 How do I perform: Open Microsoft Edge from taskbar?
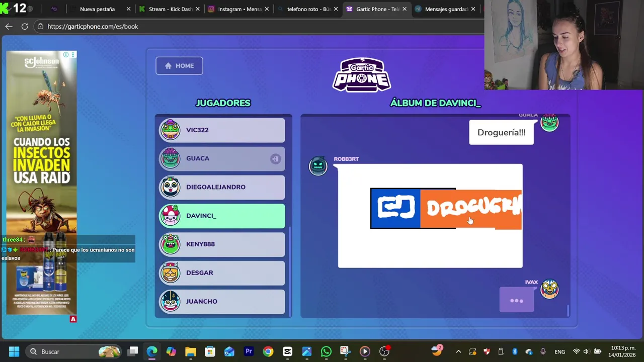coord(152,351)
